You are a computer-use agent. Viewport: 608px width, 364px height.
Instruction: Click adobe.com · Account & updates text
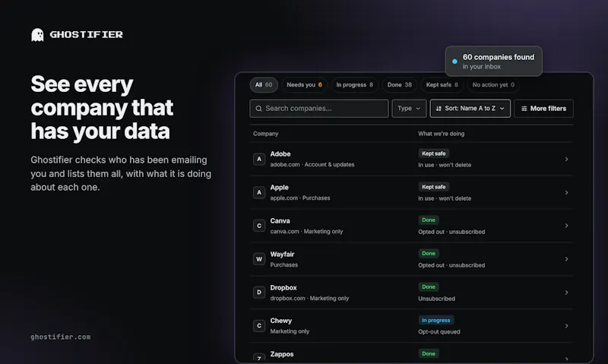tap(312, 164)
